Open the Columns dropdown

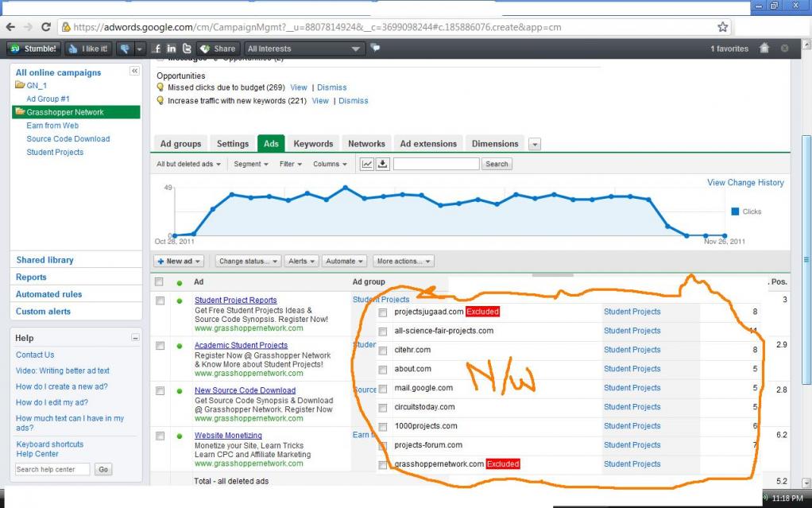pyautogui.click(x=330, y=164)
